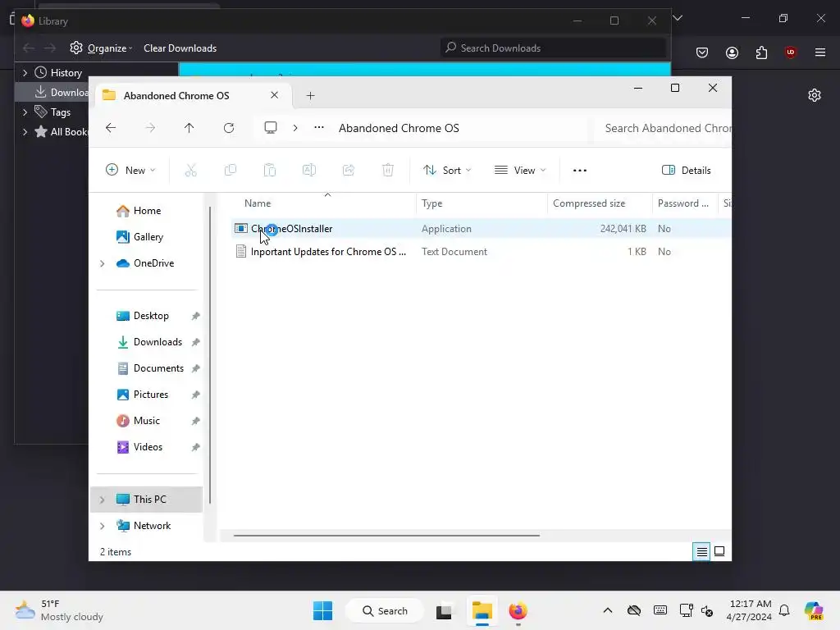The height and width of the screenshot is (630, 840).
Task: Sort by the Type column header
Action: (482, 203)
